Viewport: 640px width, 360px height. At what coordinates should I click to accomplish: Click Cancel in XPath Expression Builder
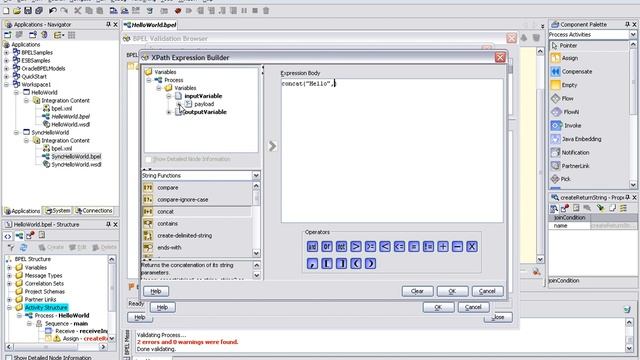coord(487,291)
